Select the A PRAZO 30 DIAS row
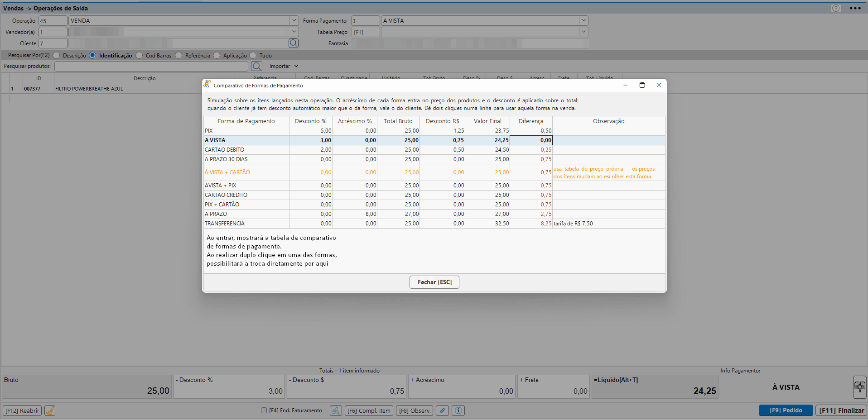This screenshot has height=420, width=868. 434,159
